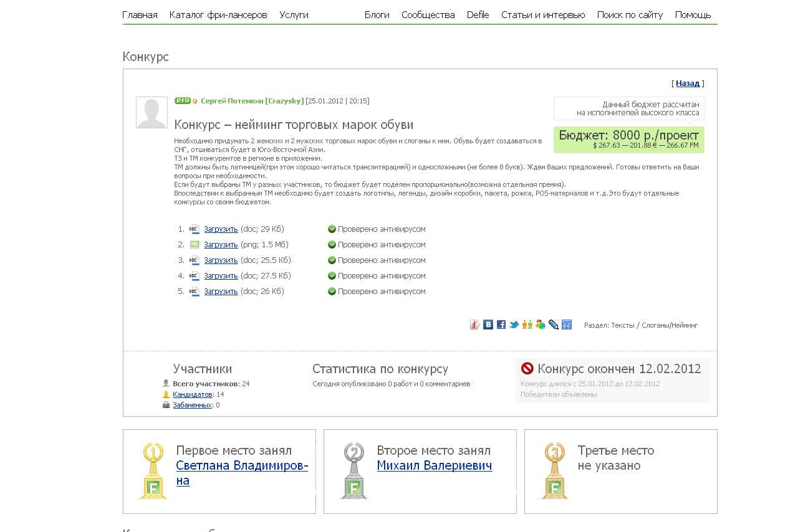Share via FriendFeed icon
This screenshot has height=532, width=803.
[567, 325]
